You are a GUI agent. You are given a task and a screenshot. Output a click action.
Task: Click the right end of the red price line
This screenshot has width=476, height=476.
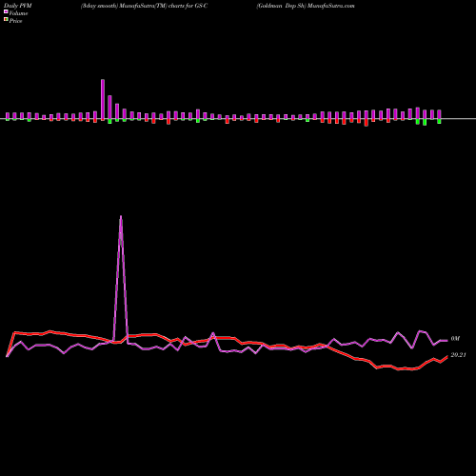447,356
